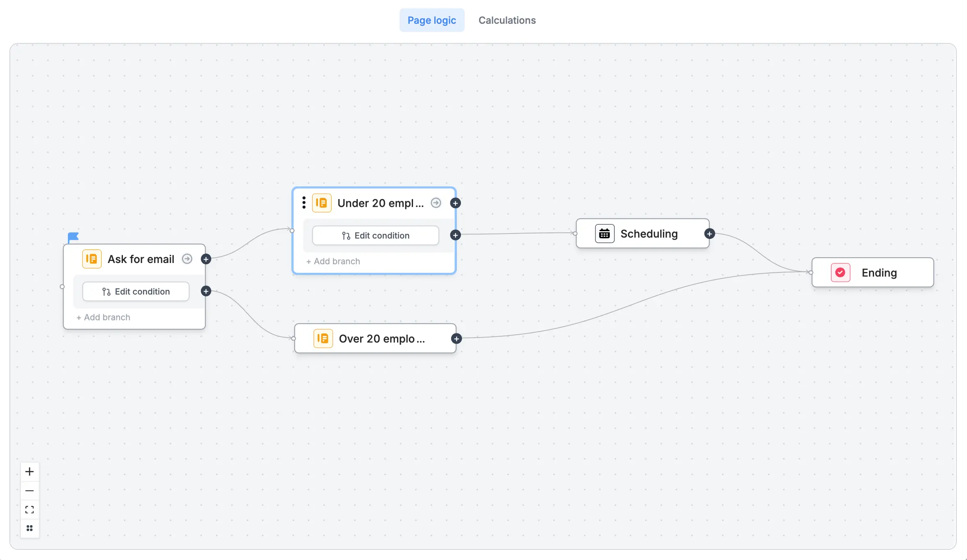
Task: Select the Over 20 employees node
Action: point(381,339)
